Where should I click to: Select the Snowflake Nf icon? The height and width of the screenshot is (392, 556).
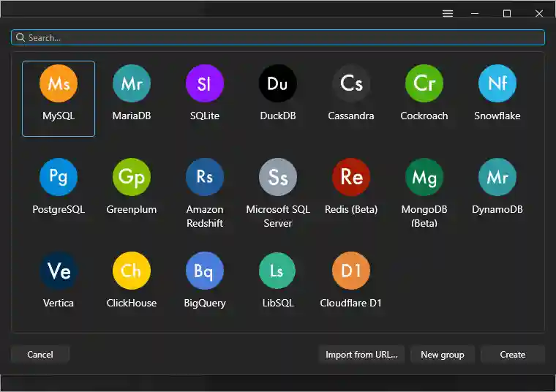497,83
